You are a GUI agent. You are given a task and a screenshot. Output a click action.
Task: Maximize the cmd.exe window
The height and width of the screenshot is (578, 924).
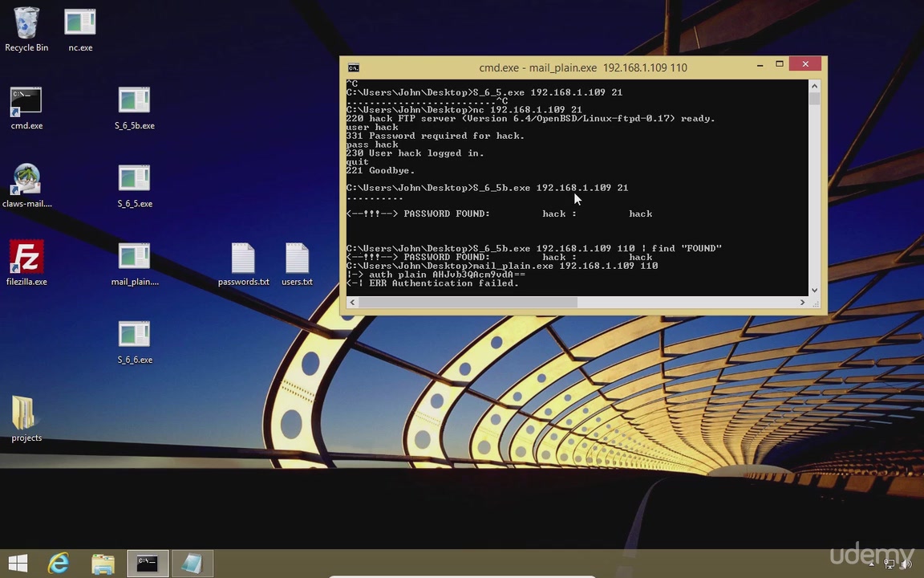780,64
